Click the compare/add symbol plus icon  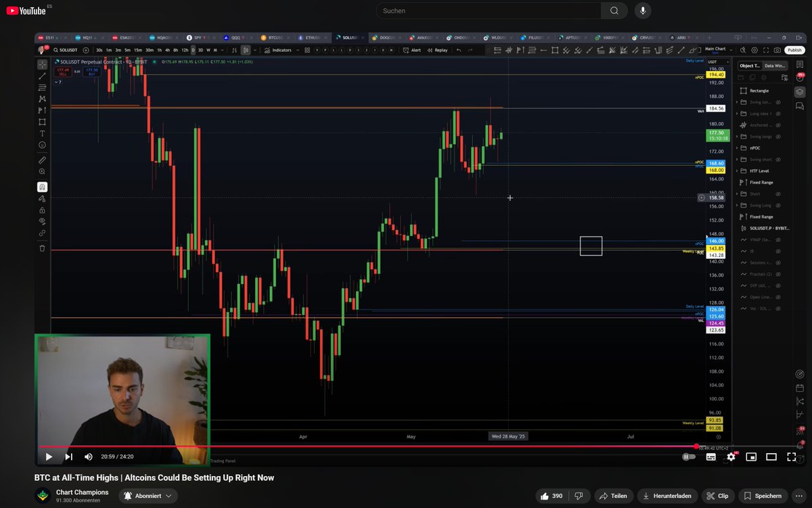[x=87, y=50]
